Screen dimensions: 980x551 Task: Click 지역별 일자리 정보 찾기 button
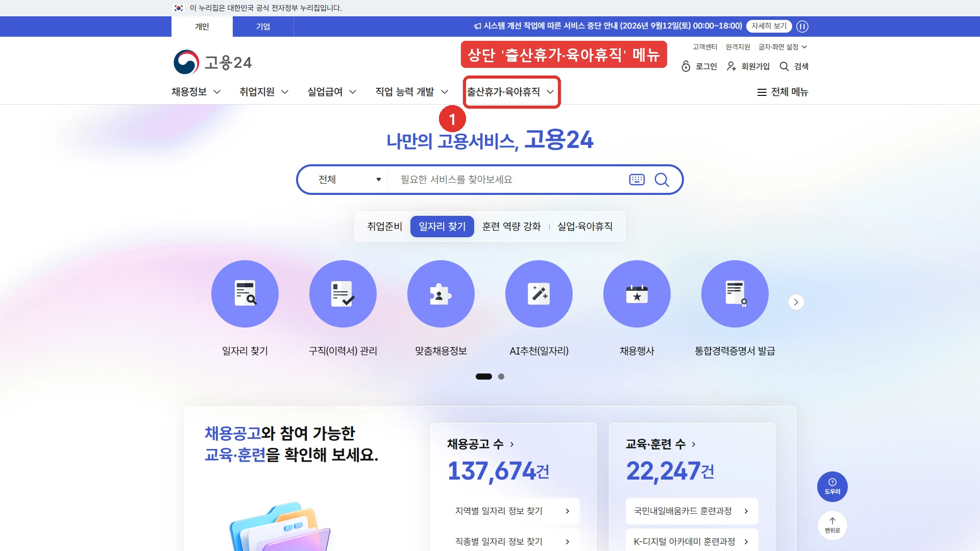(x=513, y=511)
